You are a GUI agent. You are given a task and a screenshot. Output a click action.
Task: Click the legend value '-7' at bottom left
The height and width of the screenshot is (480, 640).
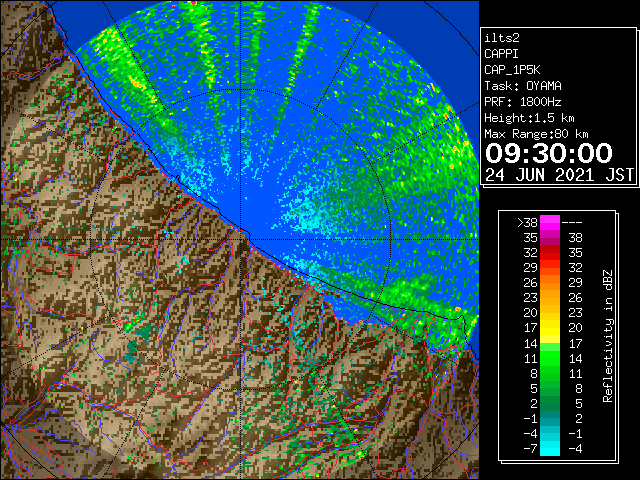coord(530,449)
